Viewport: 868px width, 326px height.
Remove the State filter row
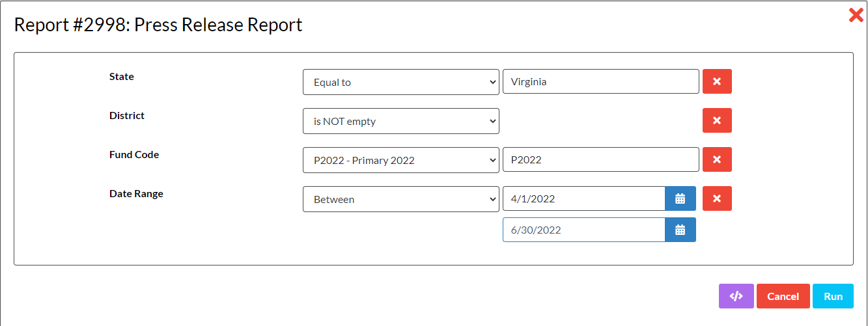coord(717,81)
